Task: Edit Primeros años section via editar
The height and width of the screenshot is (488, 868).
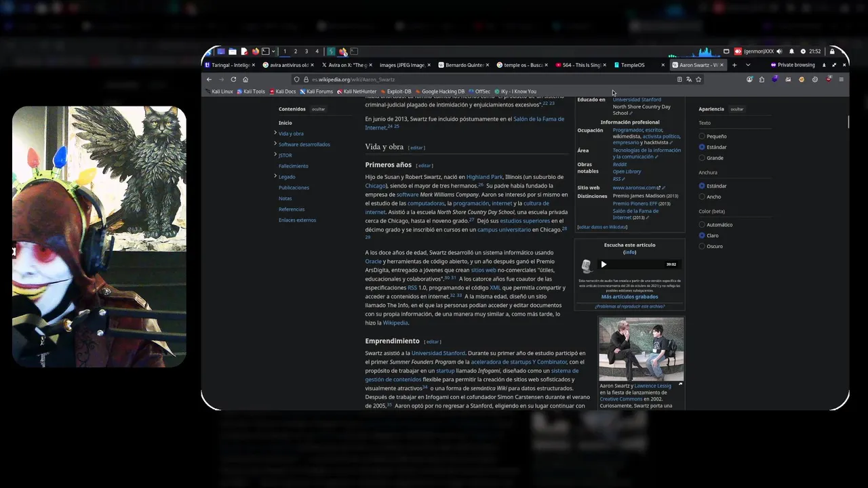Action: (x=425, y=165)
